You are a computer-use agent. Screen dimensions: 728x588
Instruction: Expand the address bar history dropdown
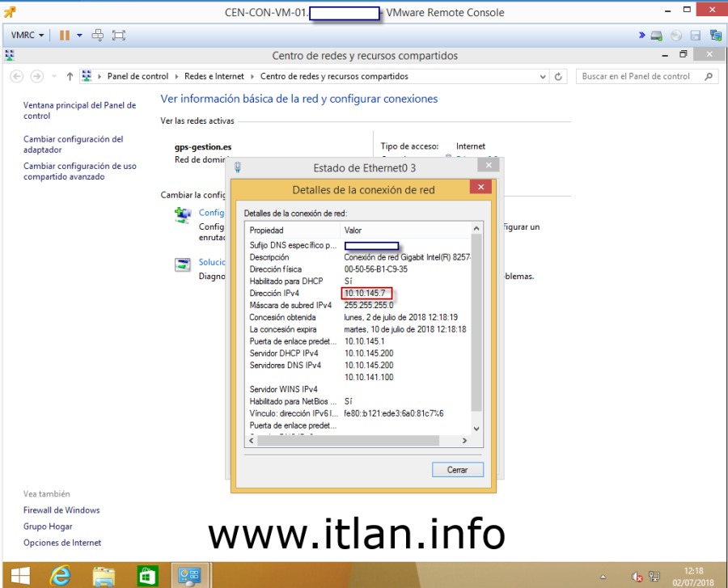[543, 77]
